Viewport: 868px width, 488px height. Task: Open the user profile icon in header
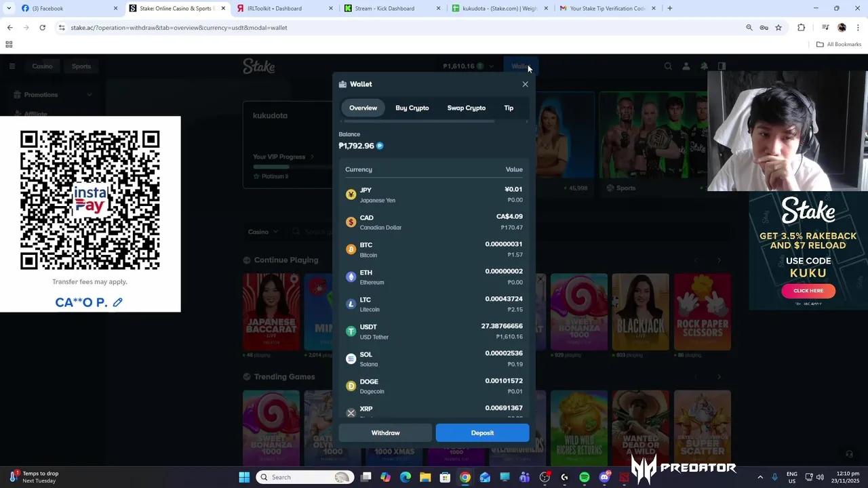(x=686, y=66)
